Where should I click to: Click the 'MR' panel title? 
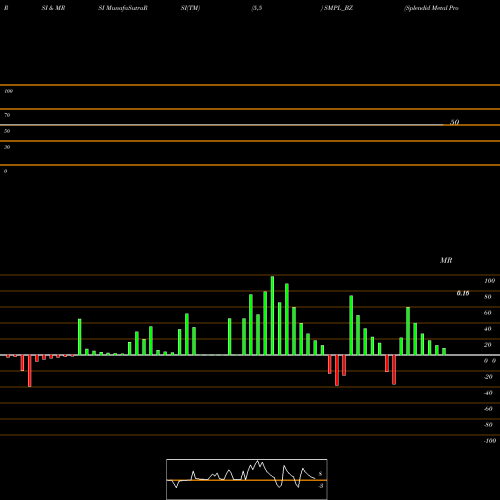(x=446, y=260)
